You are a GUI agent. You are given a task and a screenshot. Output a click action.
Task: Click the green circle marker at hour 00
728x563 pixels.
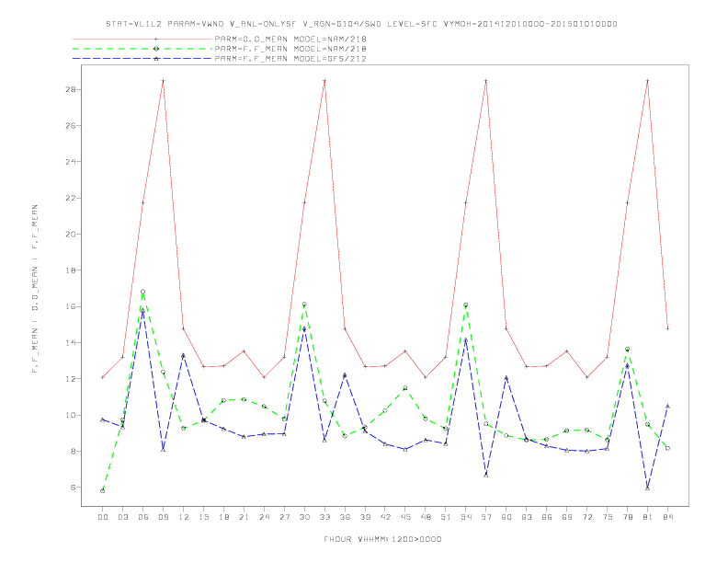point(103,491)
